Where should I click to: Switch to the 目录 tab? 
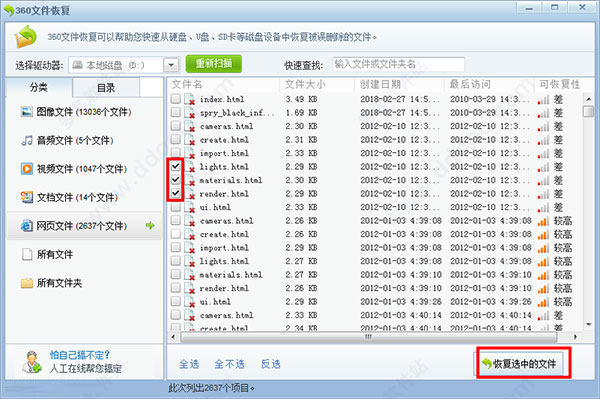pyautogui.click(x=106, y=88)
